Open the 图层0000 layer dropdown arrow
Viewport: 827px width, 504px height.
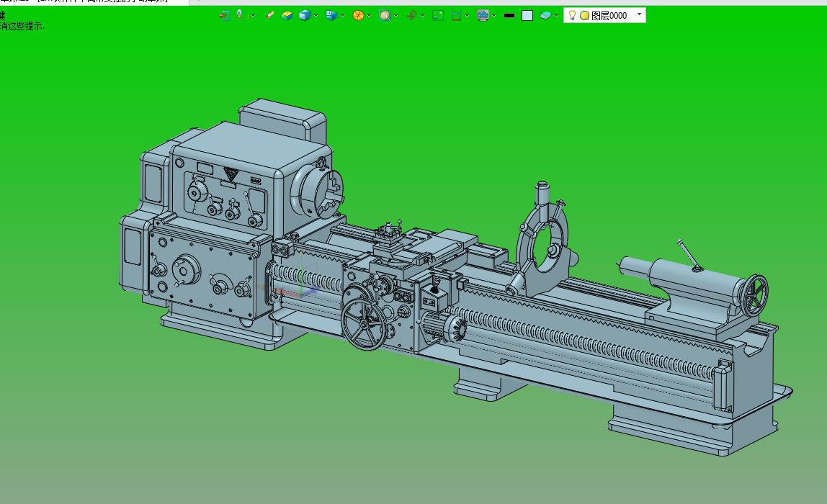coord(639,14)
